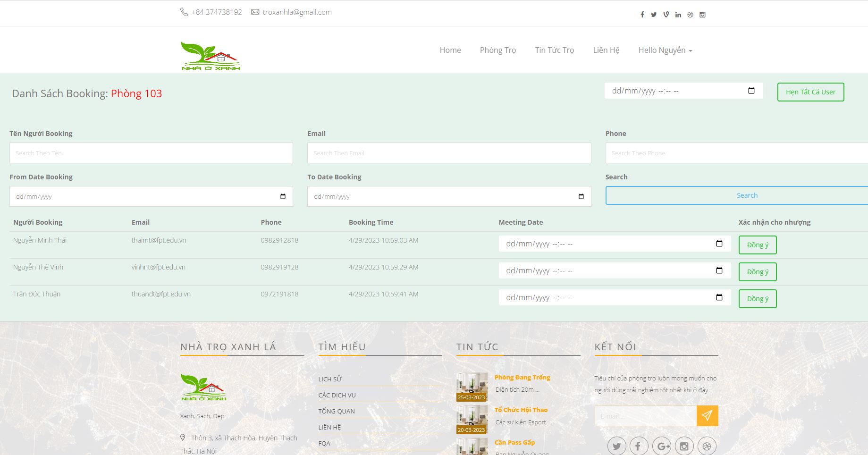This screenshot has height=455, width=868.
Task: Switch to the Phòng Trọ menu item
Action: 497,50
